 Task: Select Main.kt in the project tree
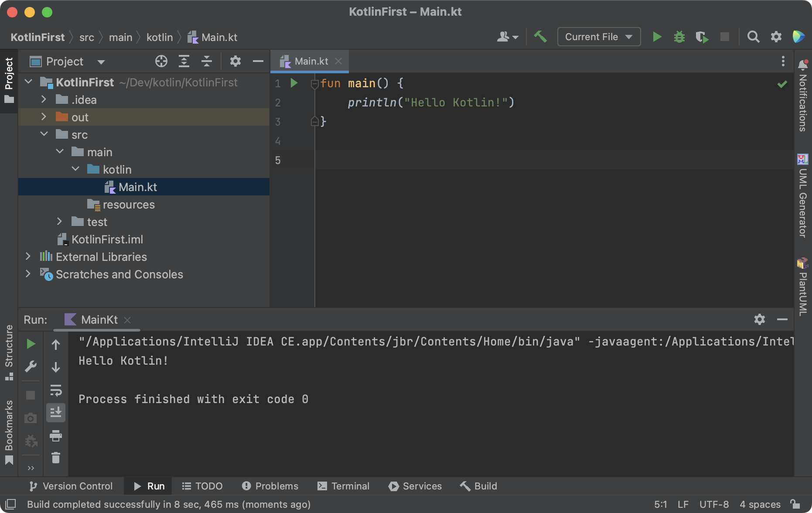click(x=144, y=187)
